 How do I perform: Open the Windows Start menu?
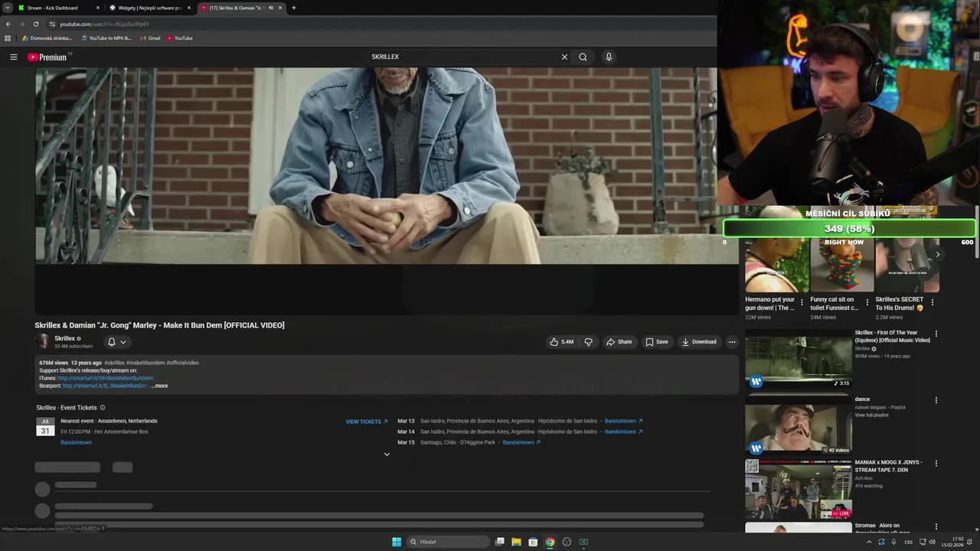pyautogui.click(x=397, y=542)
